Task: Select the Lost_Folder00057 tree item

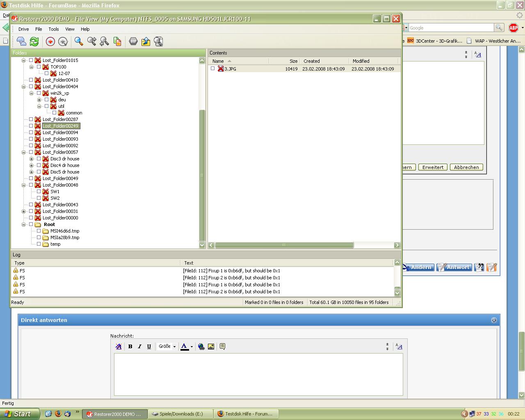Action: pyautogui.click(x=60, y=152)
